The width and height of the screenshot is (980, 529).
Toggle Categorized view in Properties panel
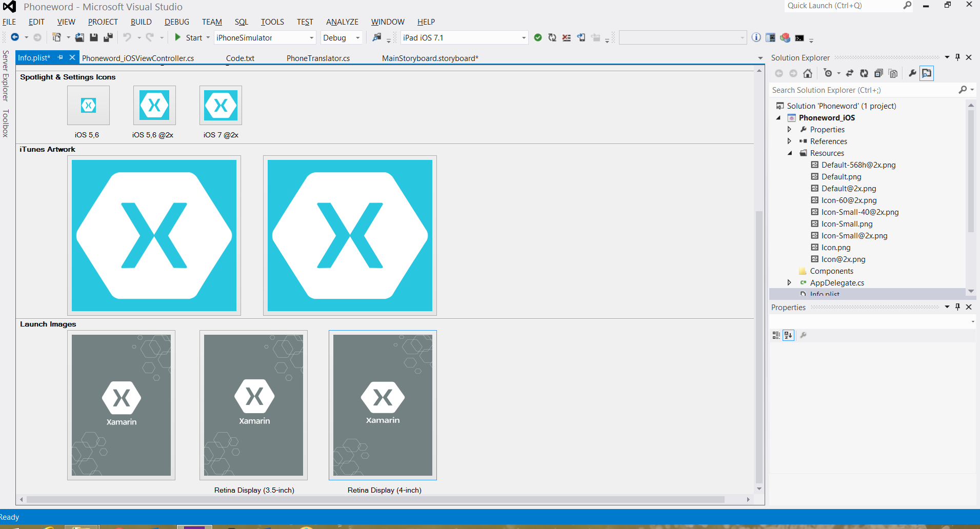[x=776, y=335]
